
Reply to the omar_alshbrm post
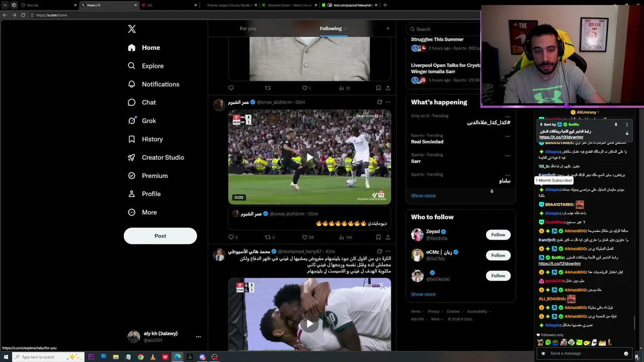231,237
